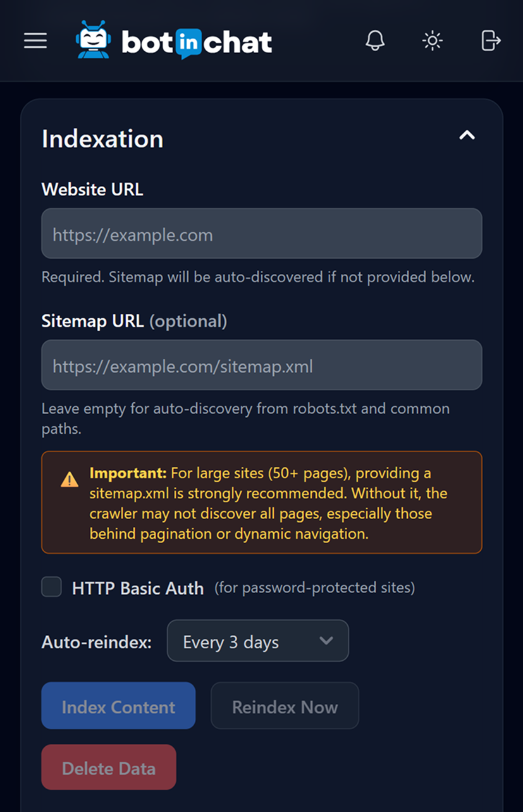
Task: Open the notifications bell
Action: coord(375,41)
